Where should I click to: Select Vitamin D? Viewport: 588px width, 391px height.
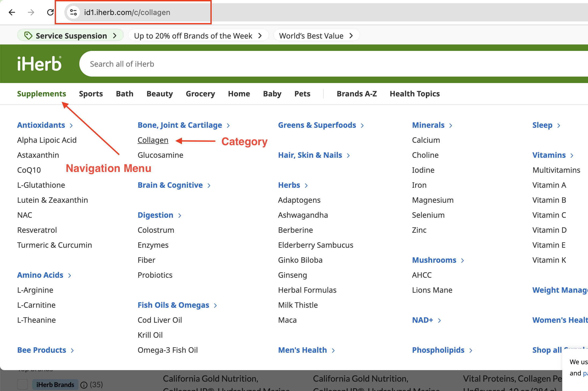[549, 230]
